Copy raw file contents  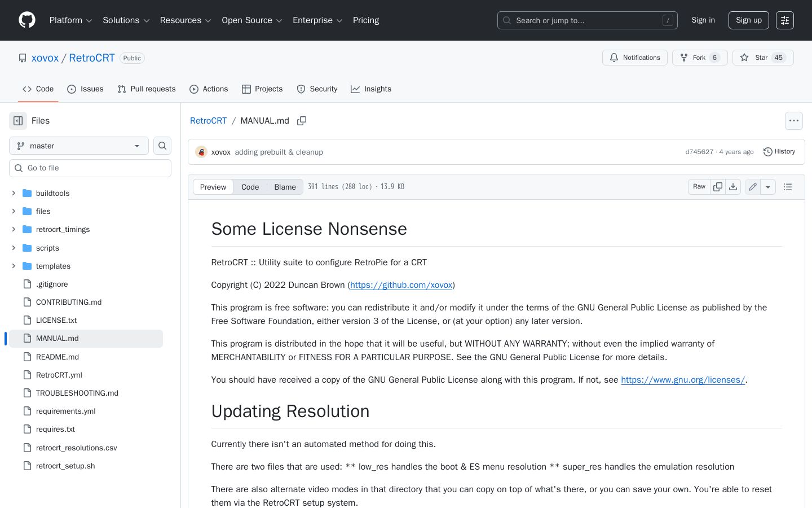[718, 187]
